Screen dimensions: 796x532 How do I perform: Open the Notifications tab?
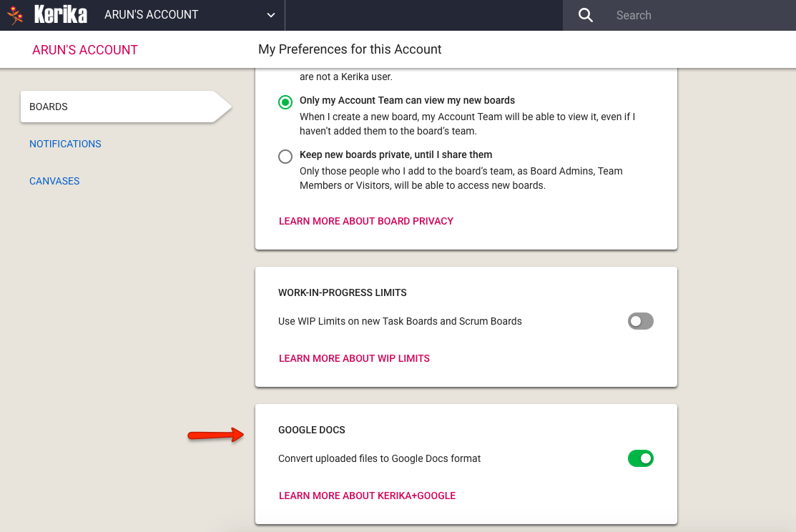pos(65,144)
